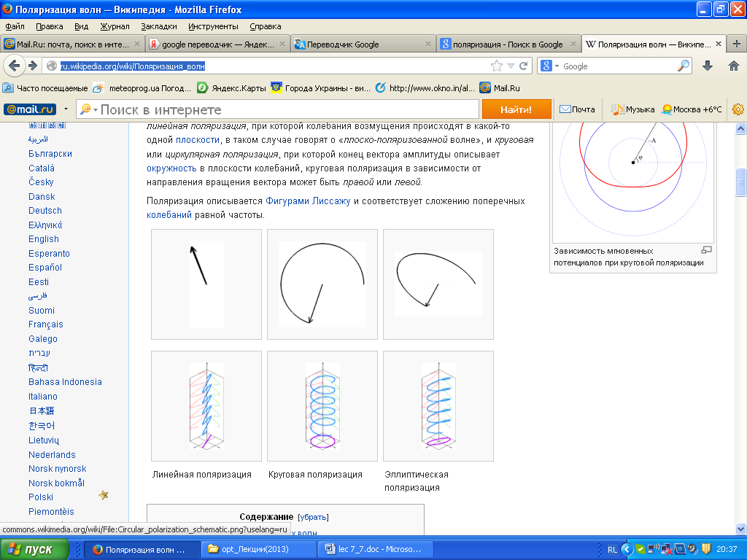
Task: Open the URL history dropdown arrow
Action: click(x=511, y=66)
